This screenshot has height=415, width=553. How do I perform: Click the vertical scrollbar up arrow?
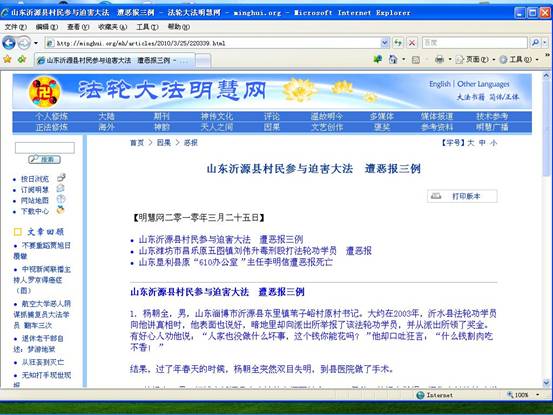546,75
